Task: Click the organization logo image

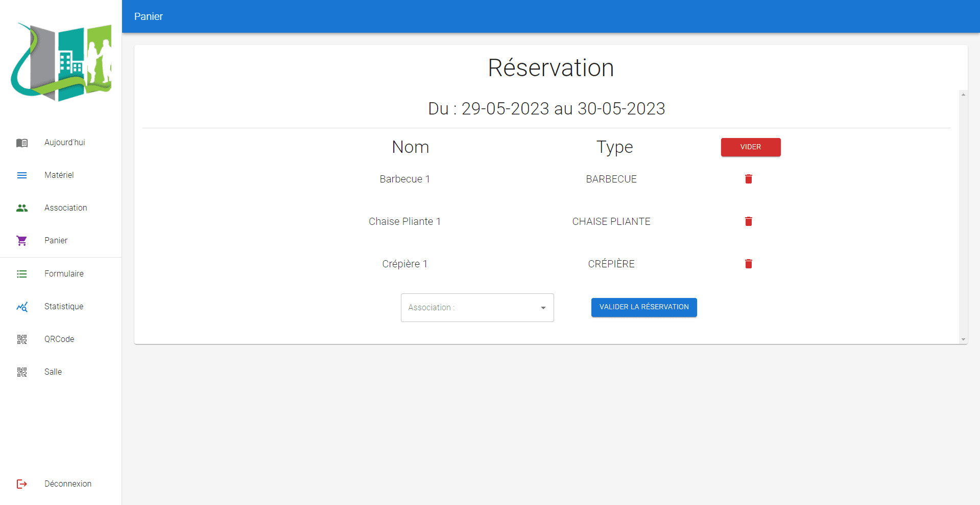Action: pyautogui.click(x=61, y=61)
